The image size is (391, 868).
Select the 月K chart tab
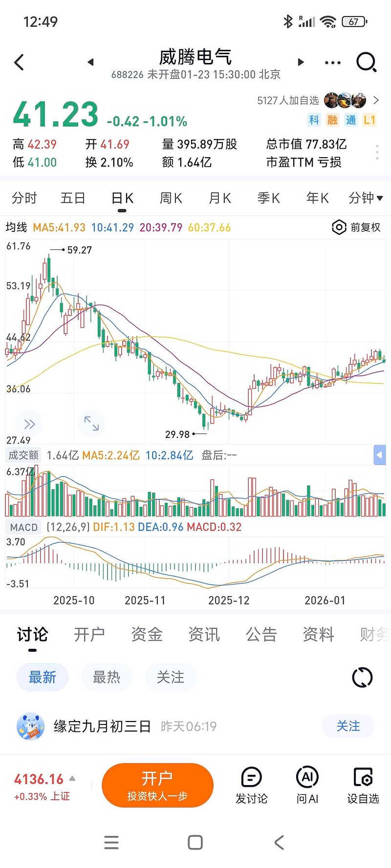point(220,198)
